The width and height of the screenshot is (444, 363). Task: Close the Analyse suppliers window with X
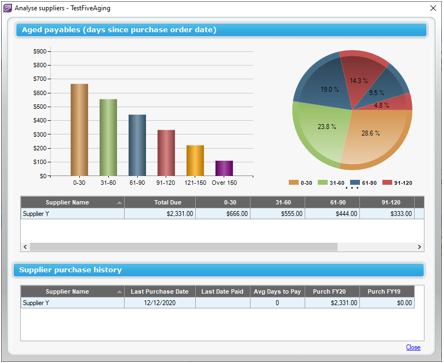(x=433, y=8)
